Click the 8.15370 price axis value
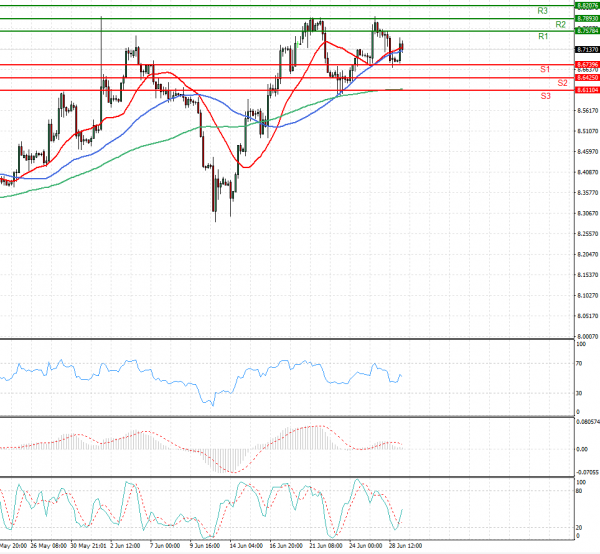Screen dimensions: 600x554 587,275
